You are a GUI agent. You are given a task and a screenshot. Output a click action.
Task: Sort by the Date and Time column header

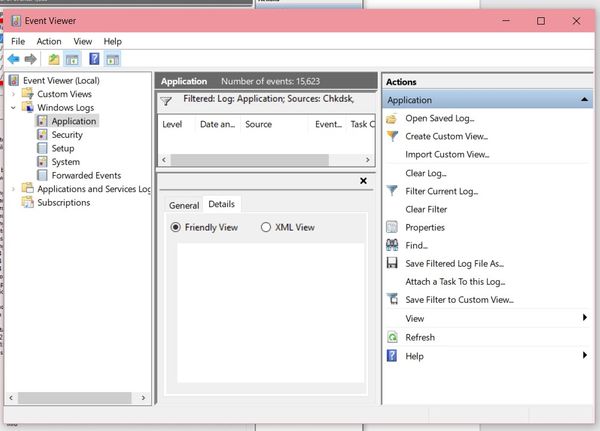pos(217,124)
